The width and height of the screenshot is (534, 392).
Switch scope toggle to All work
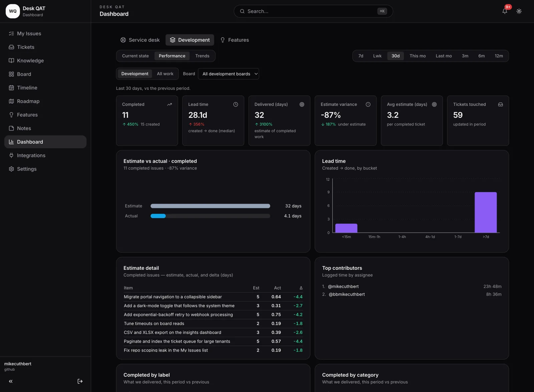point(165,74)
